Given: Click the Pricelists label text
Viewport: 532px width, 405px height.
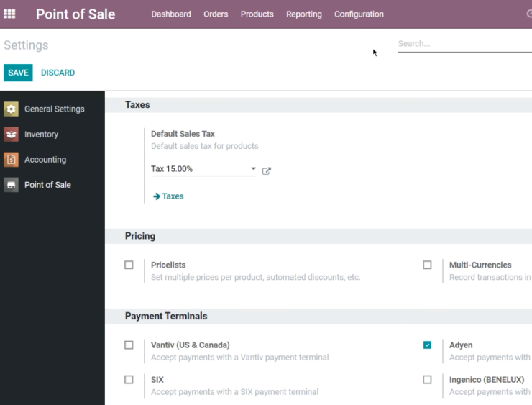Looking at the screenshot, I should pos(168,265).
